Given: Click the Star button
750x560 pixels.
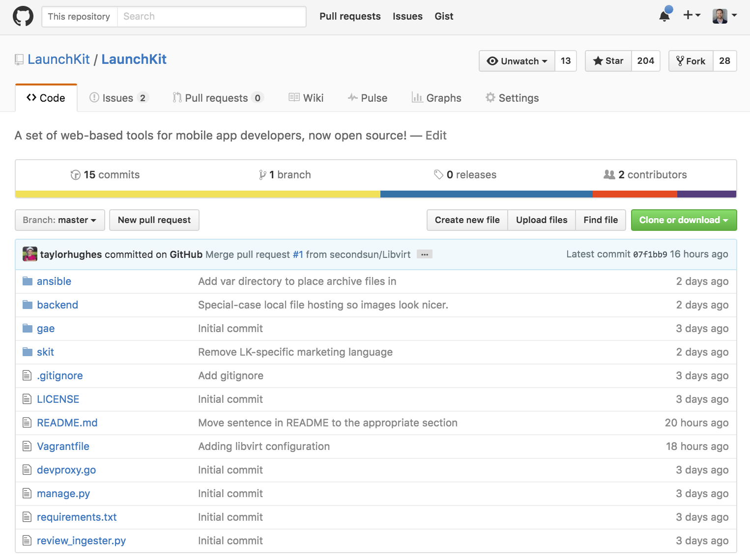Looking at the screenshot, I should tap(608, 61).
